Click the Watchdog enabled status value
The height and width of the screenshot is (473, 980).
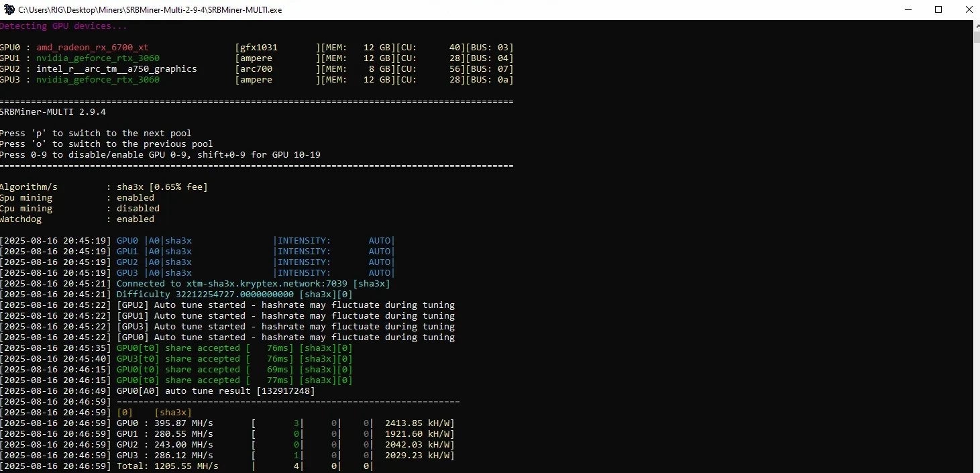pos(135,219)
